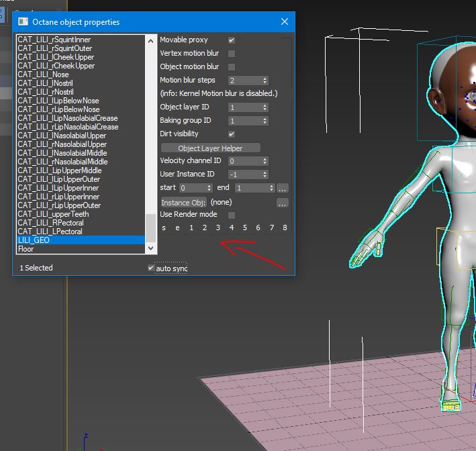Open the ellipsis button beside the end field
Image resolution: width=476 pixels, height=451 pixels.
click(283, 188)
